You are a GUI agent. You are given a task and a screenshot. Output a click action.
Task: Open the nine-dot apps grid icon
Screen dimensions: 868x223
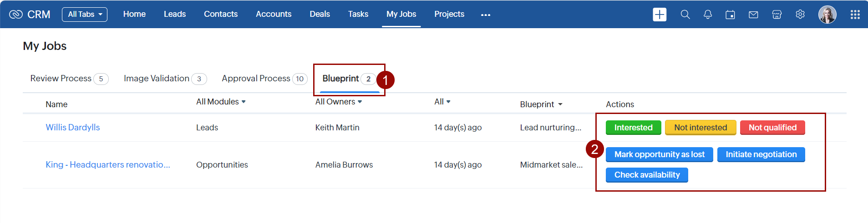point(855,15)
